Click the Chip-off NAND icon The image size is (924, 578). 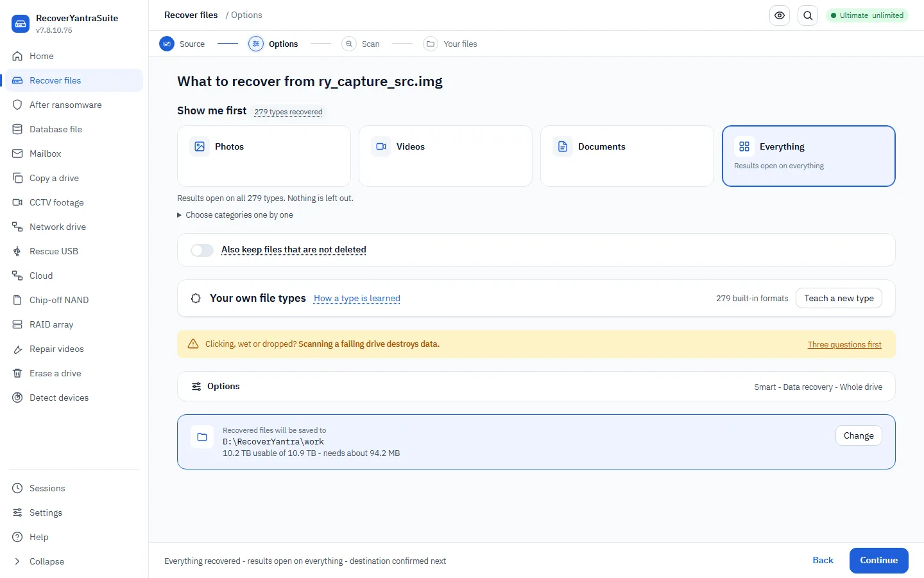17,300
